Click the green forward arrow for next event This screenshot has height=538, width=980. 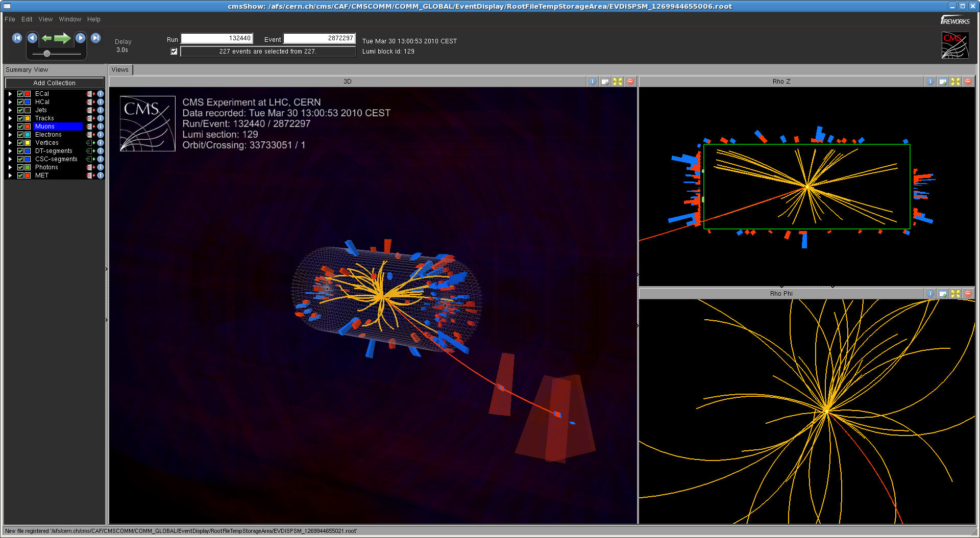(x=62, y=38)
